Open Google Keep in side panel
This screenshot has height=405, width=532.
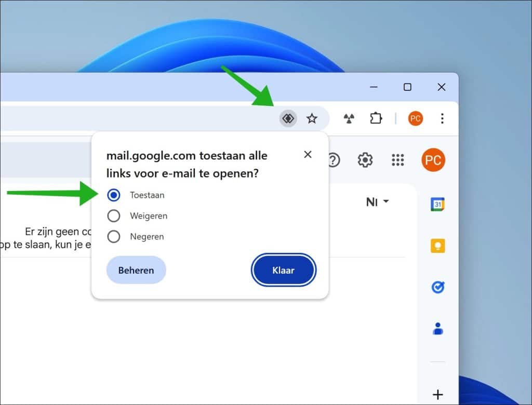437,246
